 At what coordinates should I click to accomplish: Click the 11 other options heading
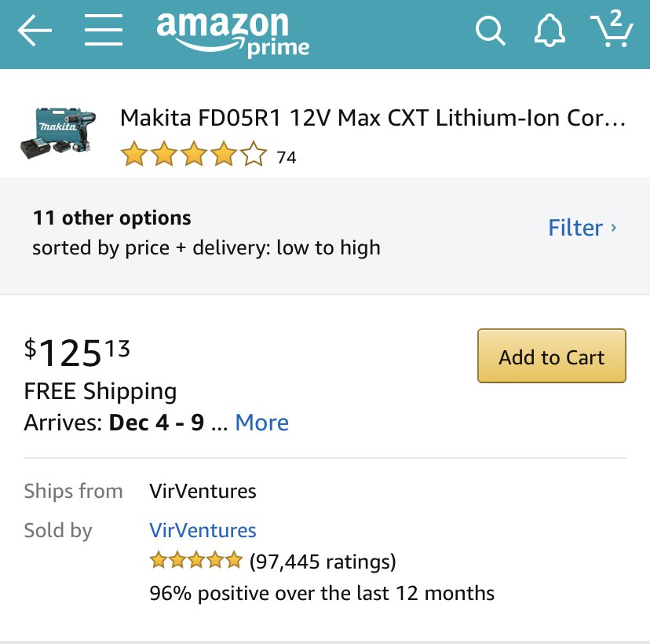pyautogui.click(x=112, y=218)
